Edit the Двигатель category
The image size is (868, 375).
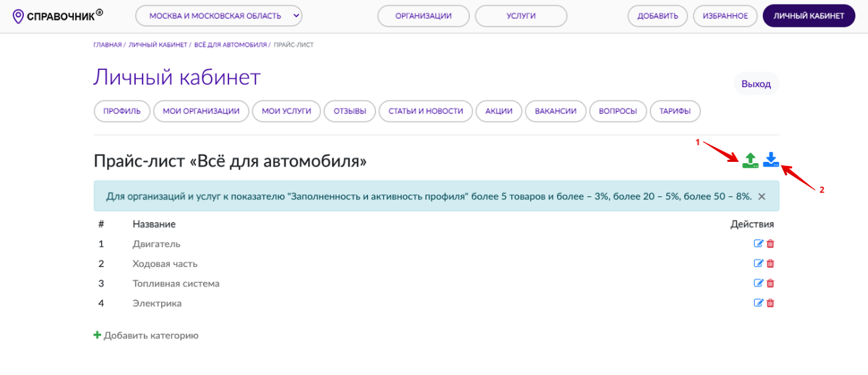758,244
